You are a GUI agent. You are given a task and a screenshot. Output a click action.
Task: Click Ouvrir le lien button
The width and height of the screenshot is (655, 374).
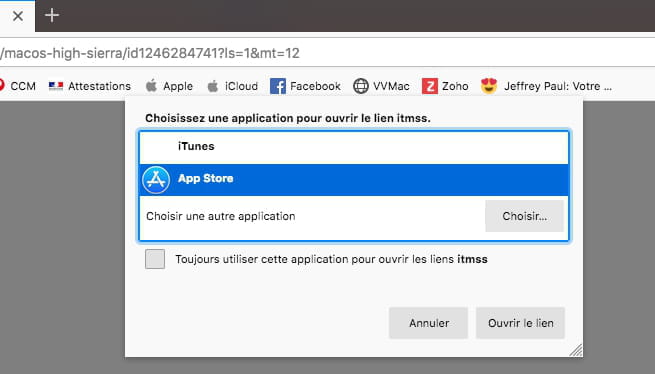[x=520, y=323]
